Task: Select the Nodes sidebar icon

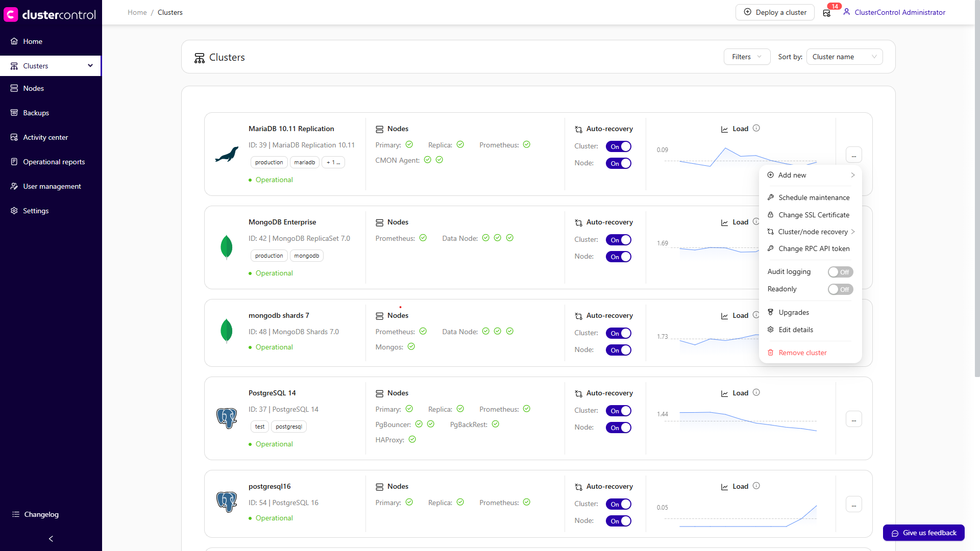Action: click(x=14, y=88)
